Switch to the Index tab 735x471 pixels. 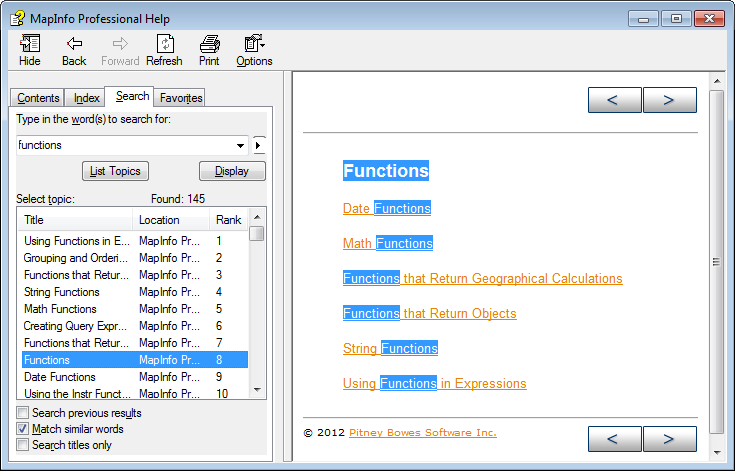(86, 97)
